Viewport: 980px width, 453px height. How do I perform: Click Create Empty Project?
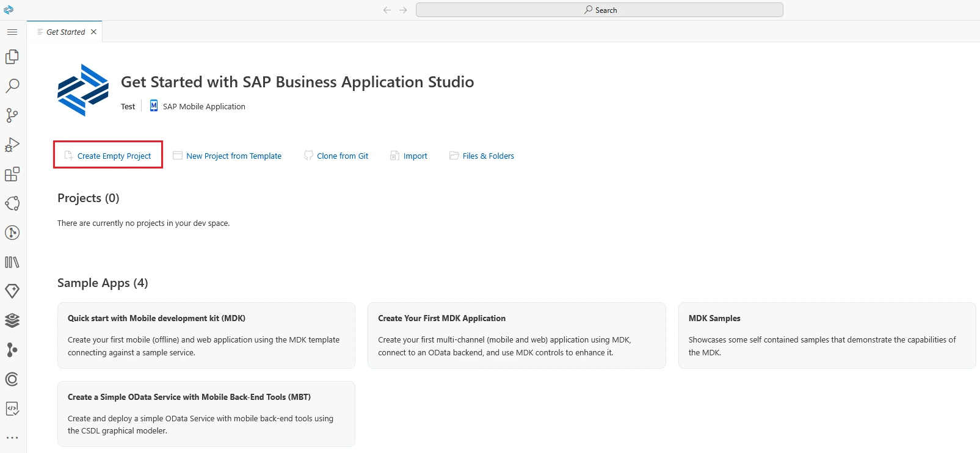point(108,156)
